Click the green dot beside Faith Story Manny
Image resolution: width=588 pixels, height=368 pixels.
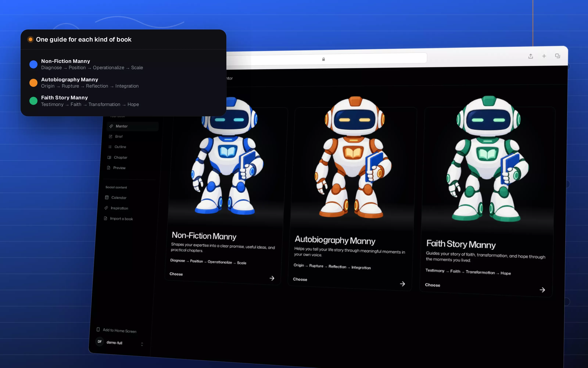click(x=33, y=101)
